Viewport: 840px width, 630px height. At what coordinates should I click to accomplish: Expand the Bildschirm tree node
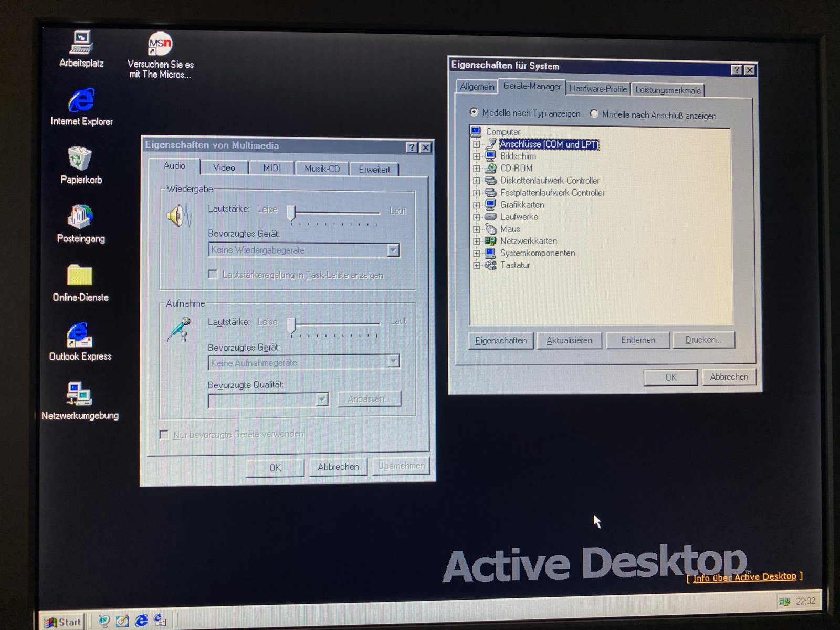(477, 156)
